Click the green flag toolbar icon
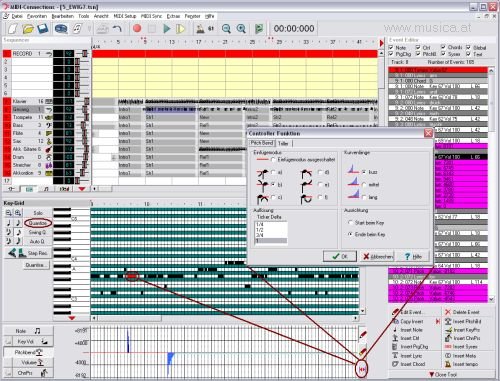Viewport: 500px width, 381px height. [259, 29]
